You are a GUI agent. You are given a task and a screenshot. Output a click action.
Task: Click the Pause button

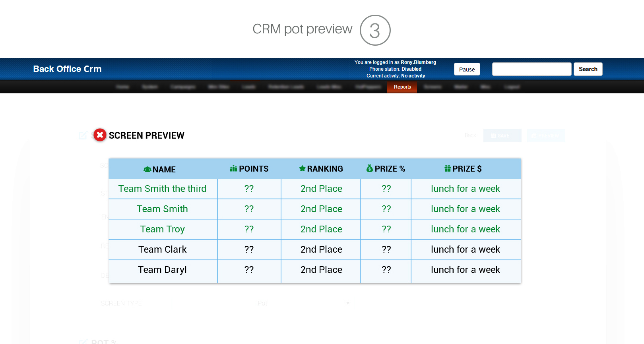(x=467, y=69)
